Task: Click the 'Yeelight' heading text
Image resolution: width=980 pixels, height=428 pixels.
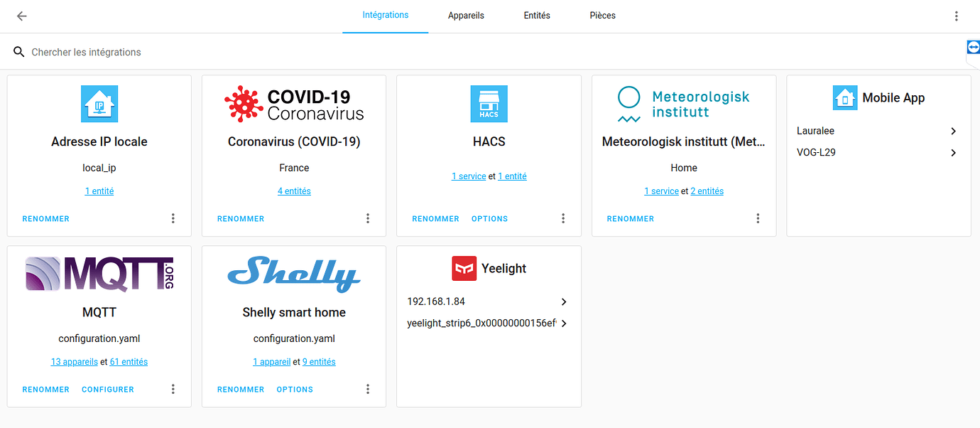Action: tap(504, 269)
